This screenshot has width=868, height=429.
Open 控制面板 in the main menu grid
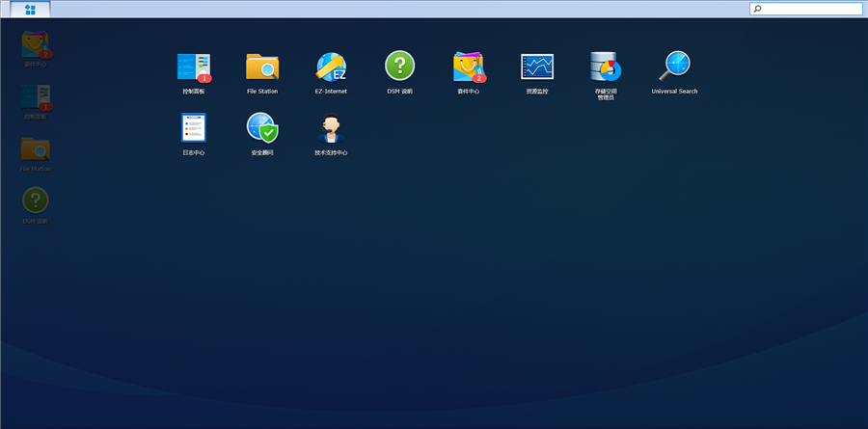click(x=193, y=67)
